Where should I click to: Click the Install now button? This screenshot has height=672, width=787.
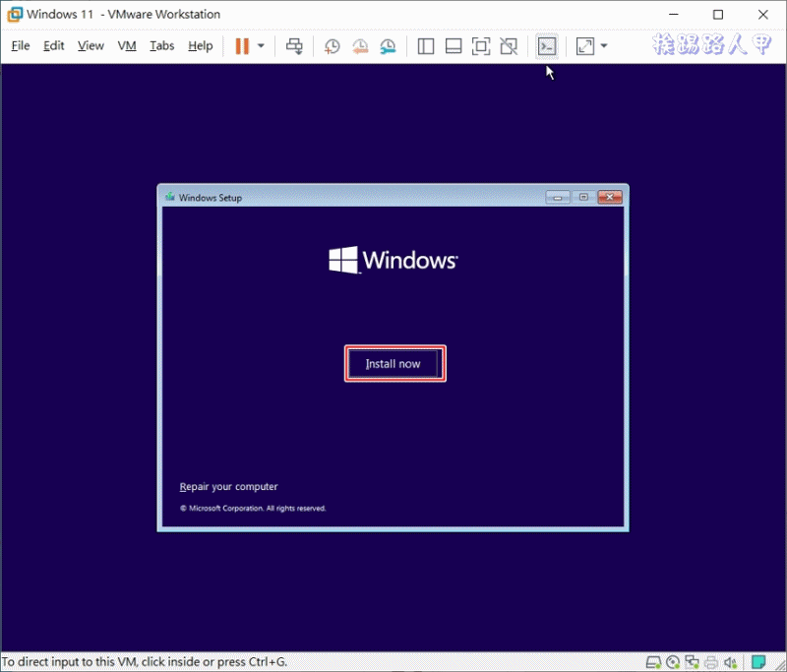pos(394,363)
